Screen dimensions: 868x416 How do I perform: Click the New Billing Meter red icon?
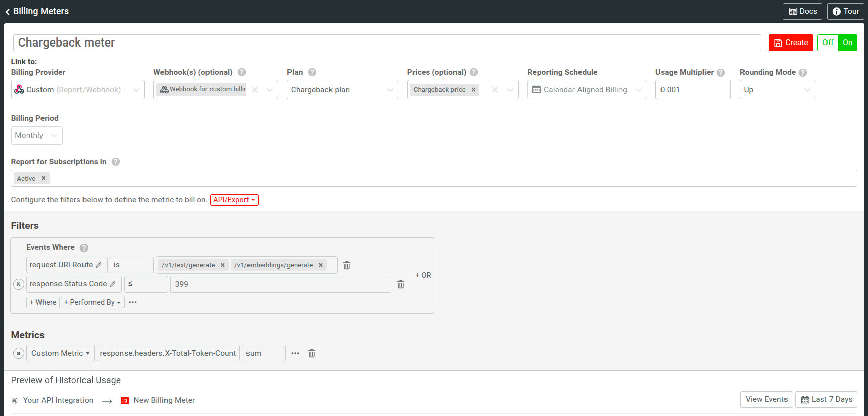click(125, 400)
